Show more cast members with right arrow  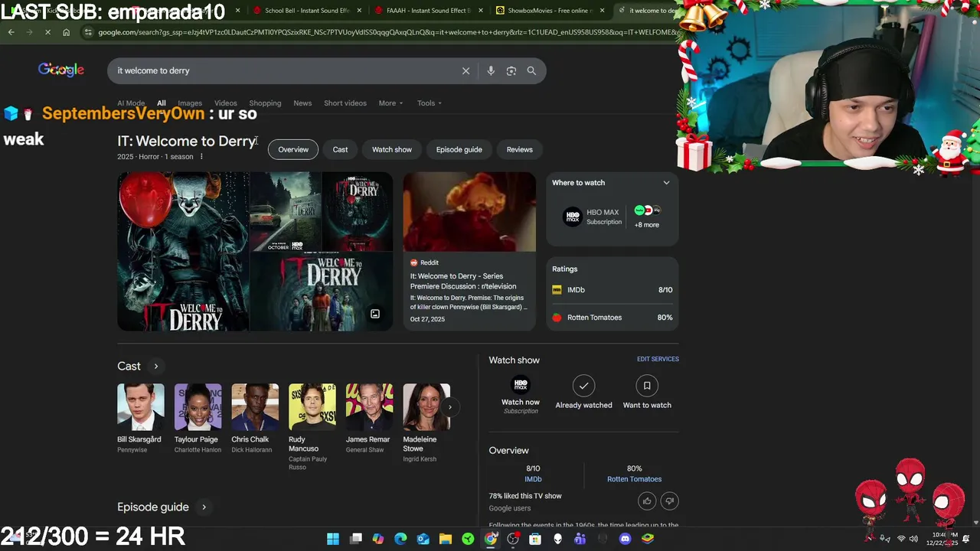pos(449,407)
